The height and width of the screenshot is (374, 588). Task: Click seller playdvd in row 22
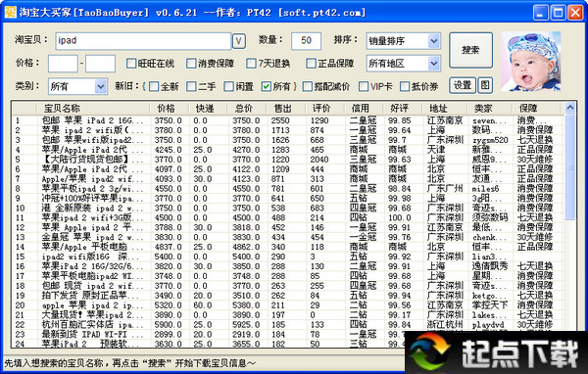pyautogui.click(x=488, y=325)
